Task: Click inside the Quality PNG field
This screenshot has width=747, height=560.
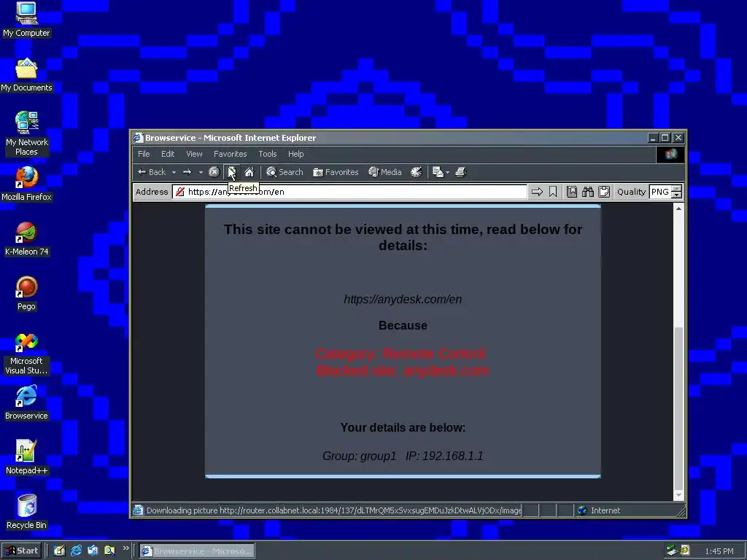Action: tap(660, 192)
